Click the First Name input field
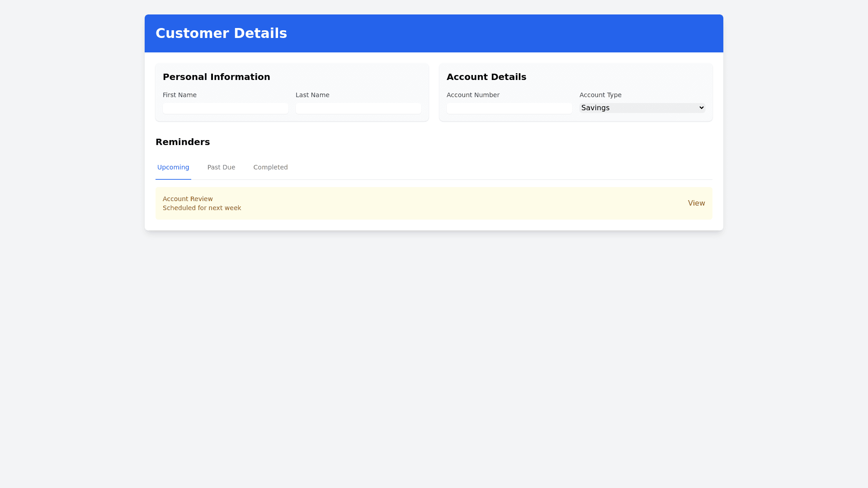The image size is (868, 488). tap(225, 108)
